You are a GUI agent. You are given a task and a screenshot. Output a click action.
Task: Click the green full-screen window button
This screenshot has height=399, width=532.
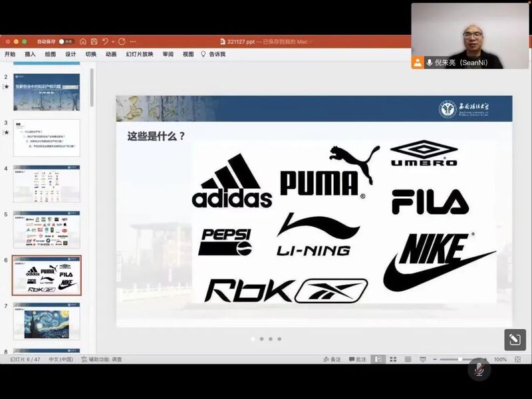tap(25, 41)
